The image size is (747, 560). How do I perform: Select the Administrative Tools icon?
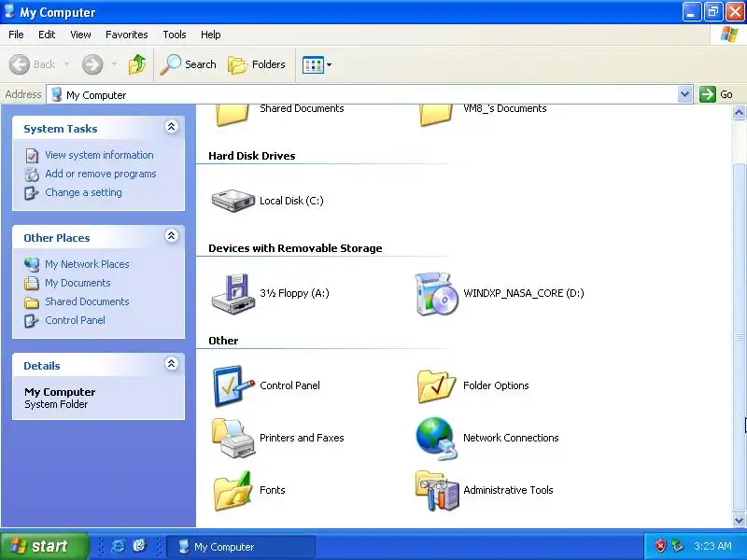point(436,491)
